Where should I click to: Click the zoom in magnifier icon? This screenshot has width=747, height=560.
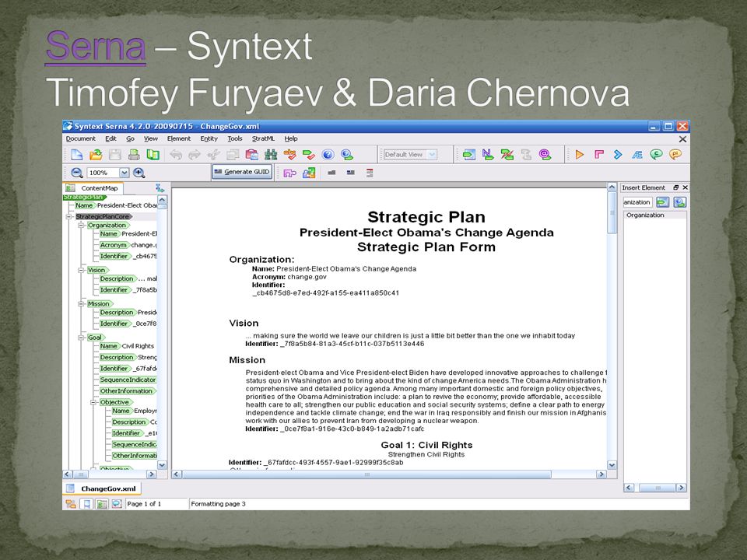139,173
